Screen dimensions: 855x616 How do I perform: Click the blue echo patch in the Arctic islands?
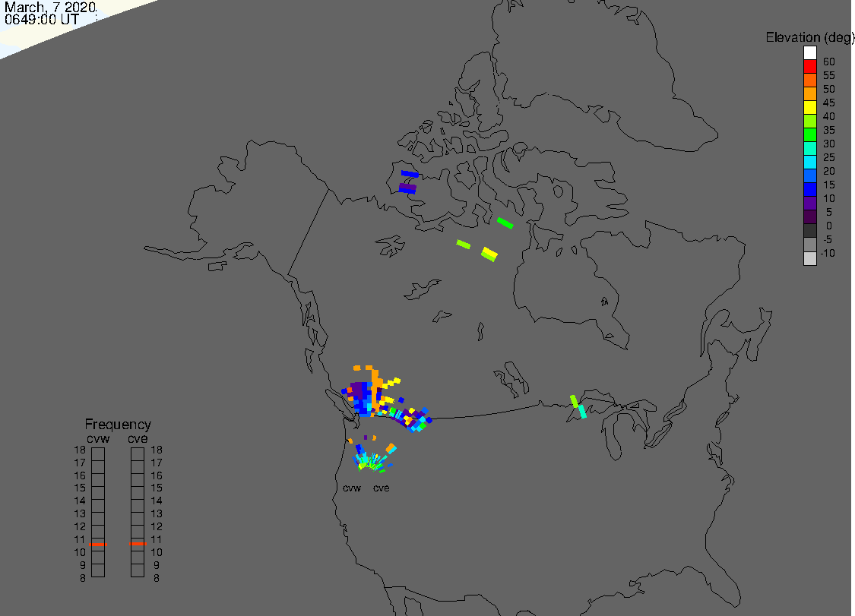tap(410, 174)
